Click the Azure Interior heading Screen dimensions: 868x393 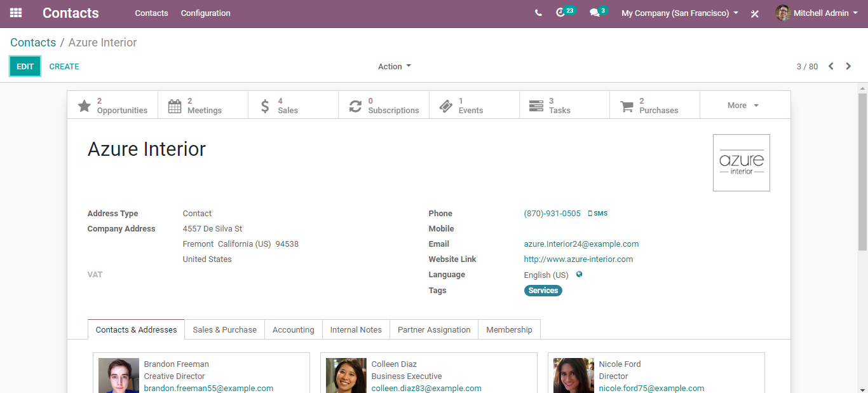147,149
